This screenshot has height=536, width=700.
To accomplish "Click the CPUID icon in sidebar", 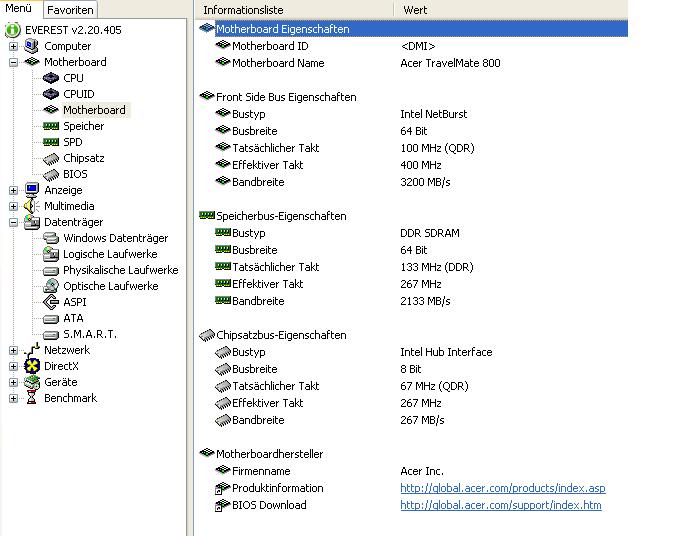I will click(x=51, y=94).
